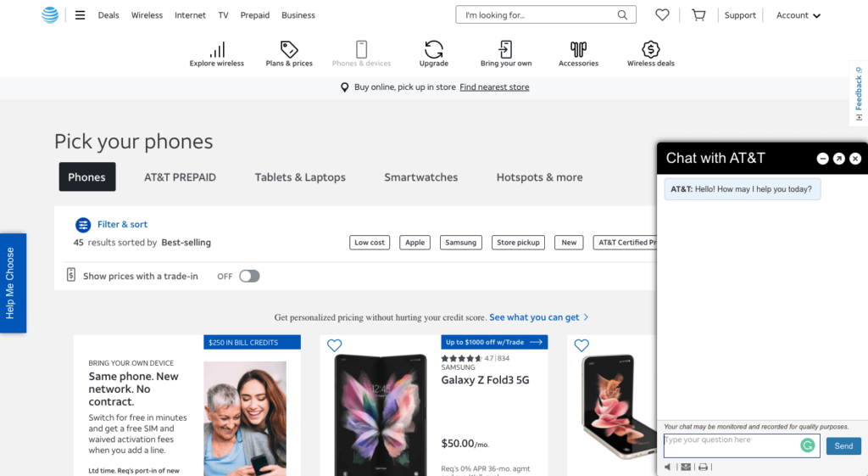
Task: Open Galaxy Z Fold3 5G phone image
Action: (x=381, y=415)
